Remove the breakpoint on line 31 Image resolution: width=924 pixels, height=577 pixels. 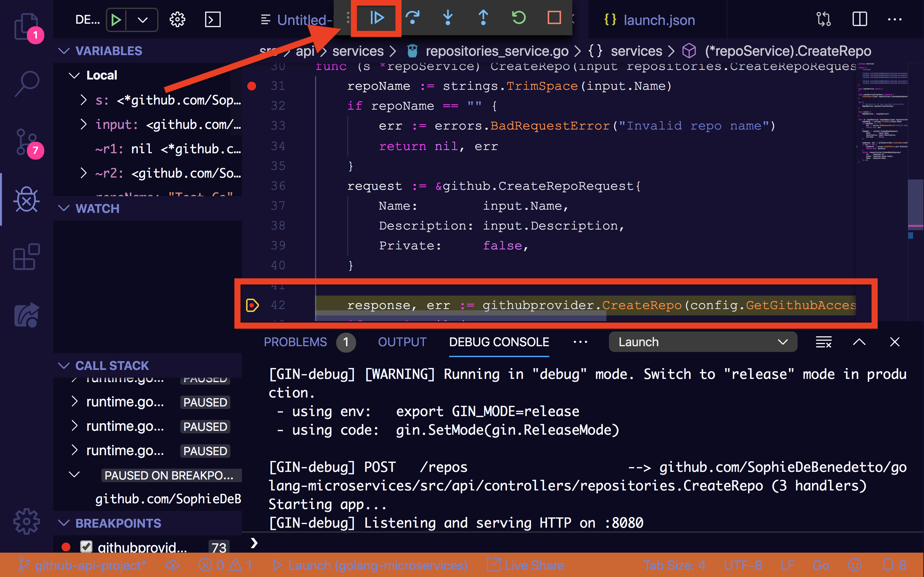click(252, 86)
